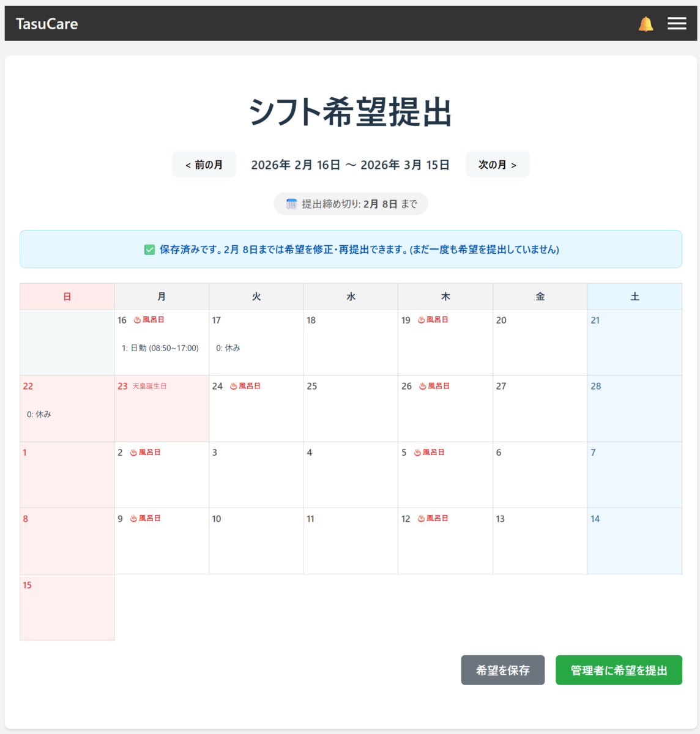Image resolution: width=700 pixels, height=734 pixels.
Task: Click the bath day icon on March 12
Action: coord(421,519)
